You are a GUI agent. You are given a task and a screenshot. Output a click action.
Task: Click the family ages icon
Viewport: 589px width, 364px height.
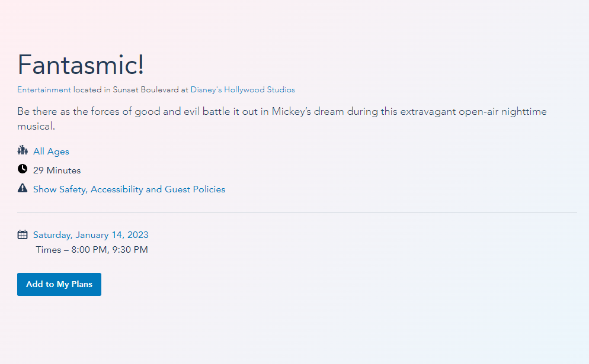(23, 150)
